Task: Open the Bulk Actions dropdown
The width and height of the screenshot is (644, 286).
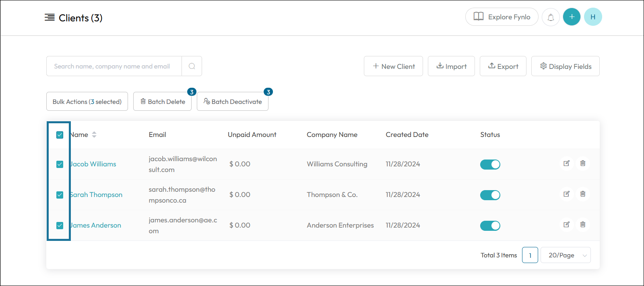Action: (87, 102)
